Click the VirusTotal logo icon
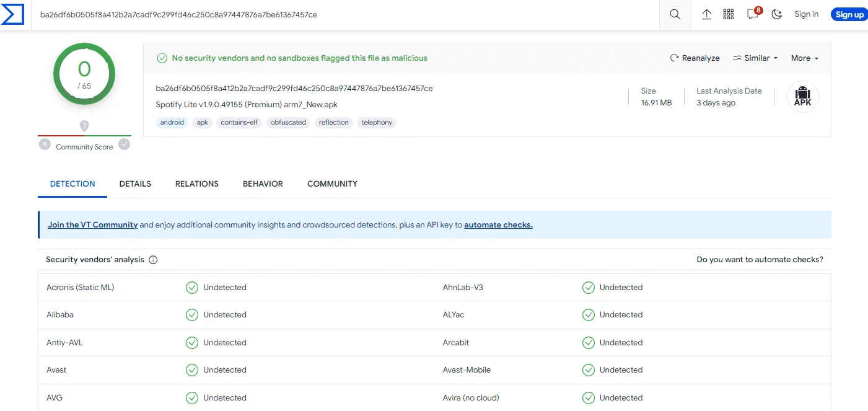868x411 pixels. (12, 14)
